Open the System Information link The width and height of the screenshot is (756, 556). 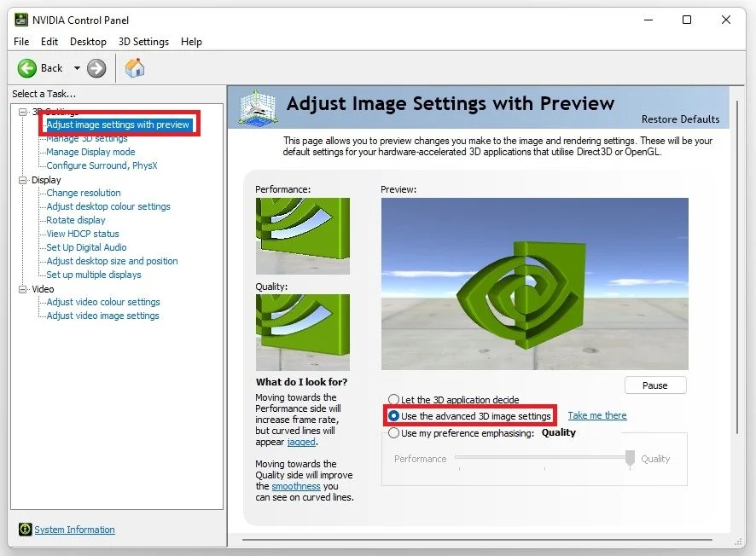tap(74, 530)
